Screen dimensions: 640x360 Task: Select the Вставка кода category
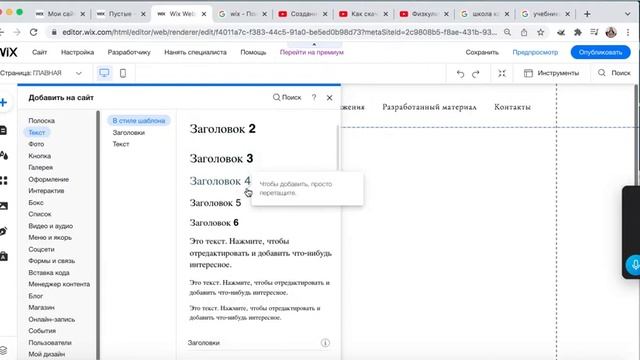click(49, 273)
